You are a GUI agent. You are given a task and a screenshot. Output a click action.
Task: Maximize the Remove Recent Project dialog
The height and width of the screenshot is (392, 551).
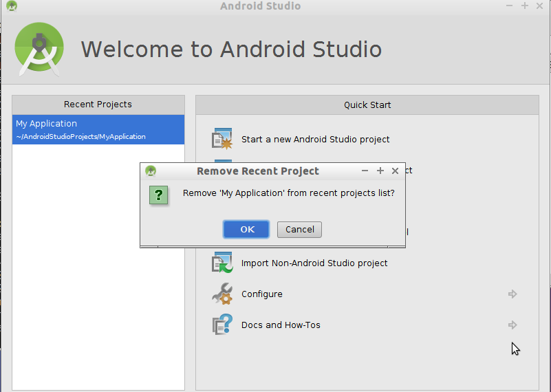(380, 171)
